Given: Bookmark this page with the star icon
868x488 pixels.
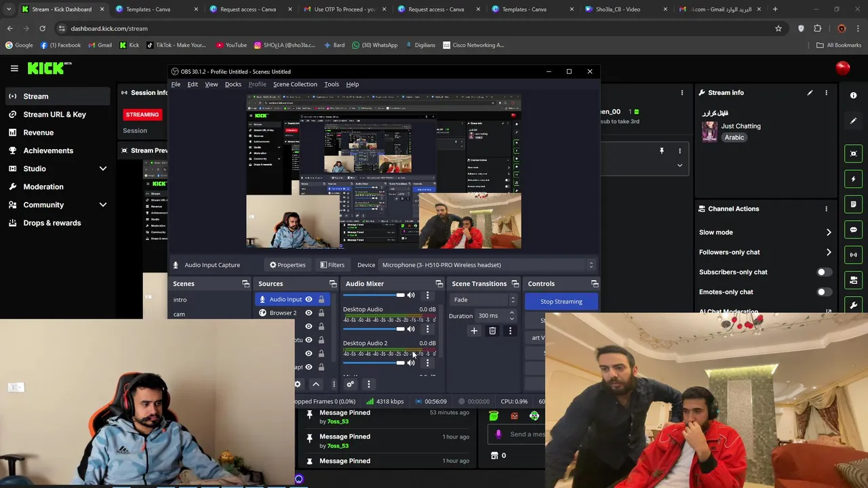Looking at the screenshot, I should pos(778,28).
